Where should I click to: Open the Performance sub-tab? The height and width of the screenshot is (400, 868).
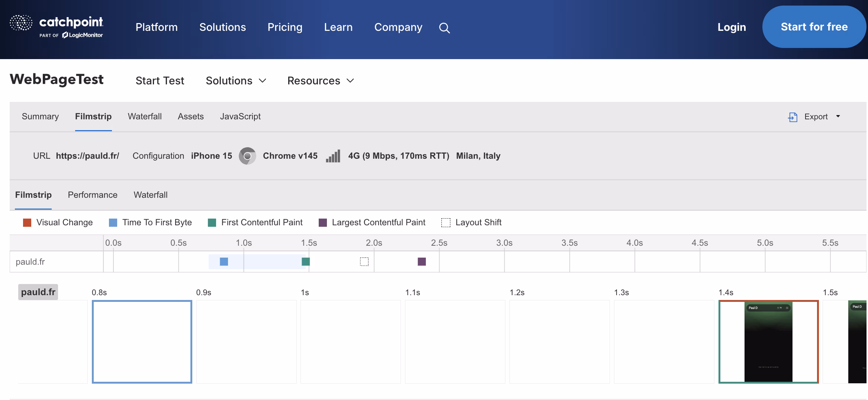(93, 195)
